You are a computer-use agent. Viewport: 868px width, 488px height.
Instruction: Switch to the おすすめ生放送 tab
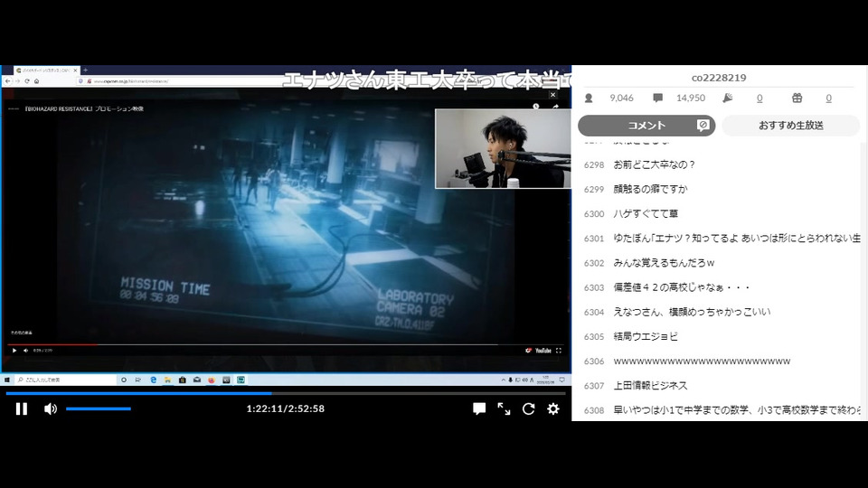coord(790,126)
